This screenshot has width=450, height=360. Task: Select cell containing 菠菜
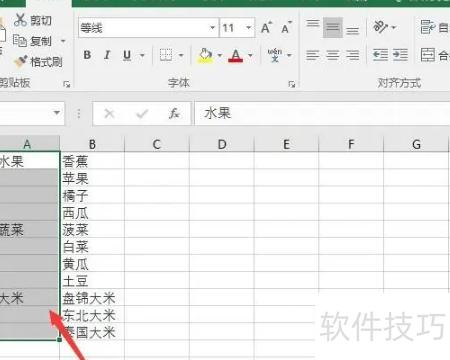[92, 229]
